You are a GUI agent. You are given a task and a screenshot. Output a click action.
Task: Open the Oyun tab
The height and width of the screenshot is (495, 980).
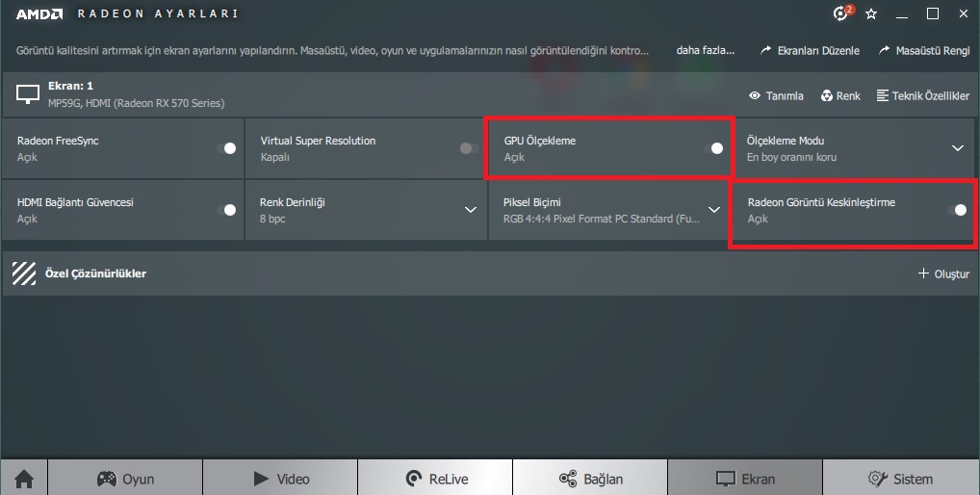click(125, 480)
